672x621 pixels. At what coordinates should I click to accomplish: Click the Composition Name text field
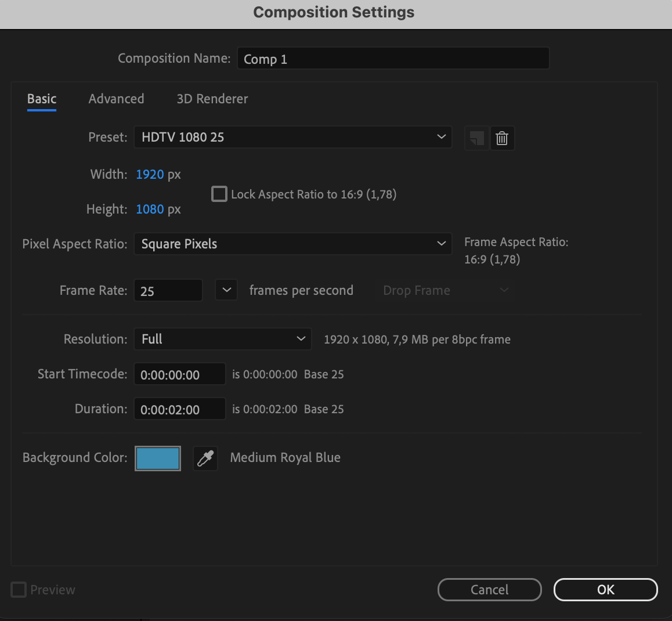[393, 59]
